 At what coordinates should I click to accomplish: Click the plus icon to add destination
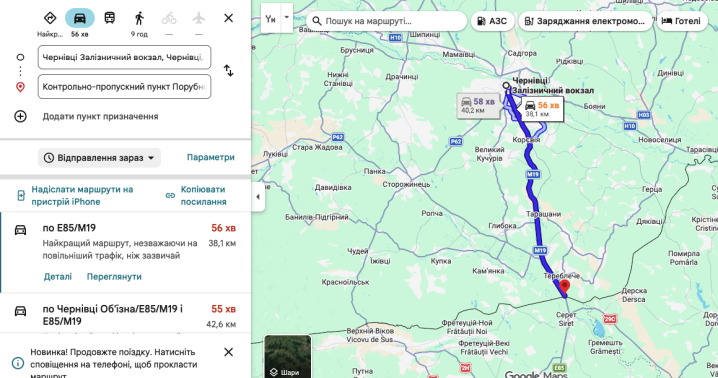[x=20, y=116]
